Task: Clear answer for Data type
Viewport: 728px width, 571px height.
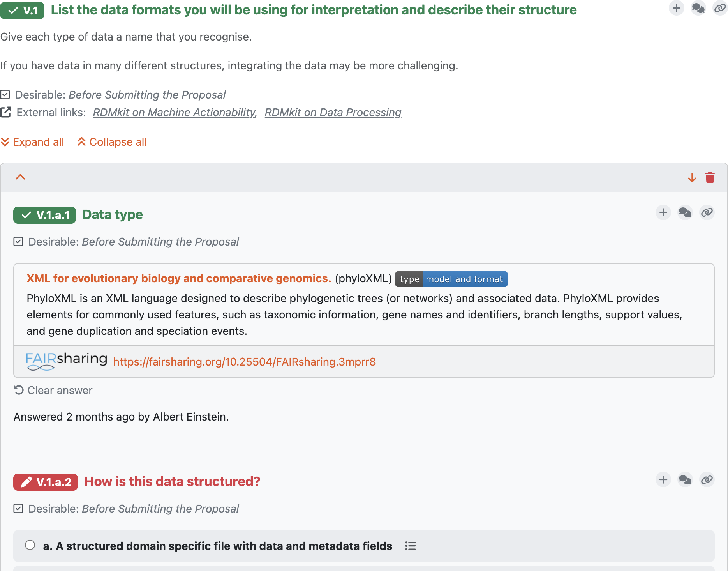Action: [x=53, y=390]
